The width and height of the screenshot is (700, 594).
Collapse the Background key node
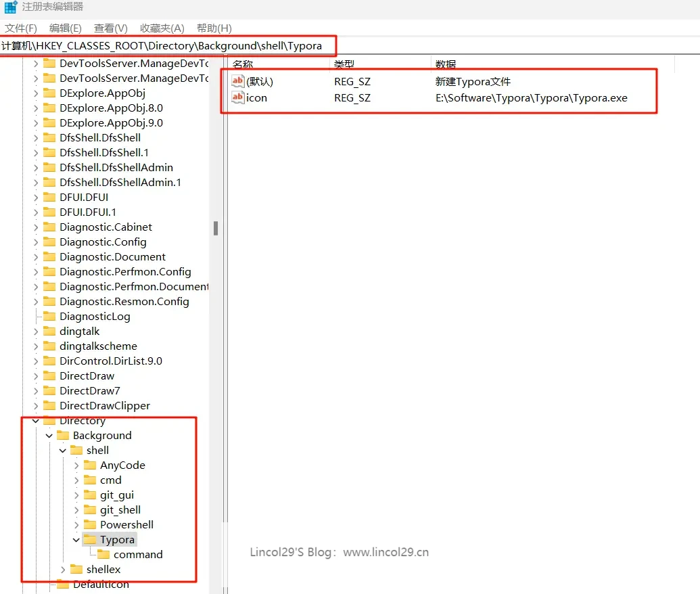[49, 435]
